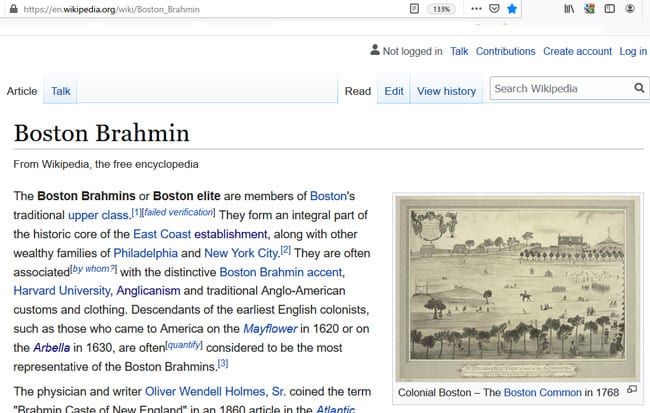
Task: Save page to Pocket icon
Action: click(494, 9)
